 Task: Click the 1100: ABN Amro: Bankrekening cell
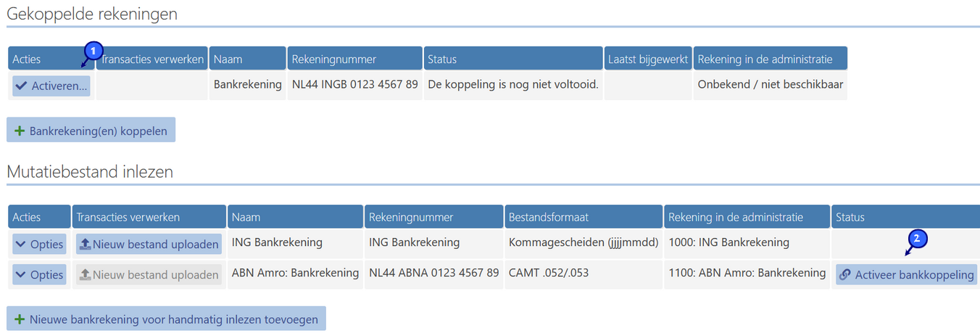pos(747,273)
